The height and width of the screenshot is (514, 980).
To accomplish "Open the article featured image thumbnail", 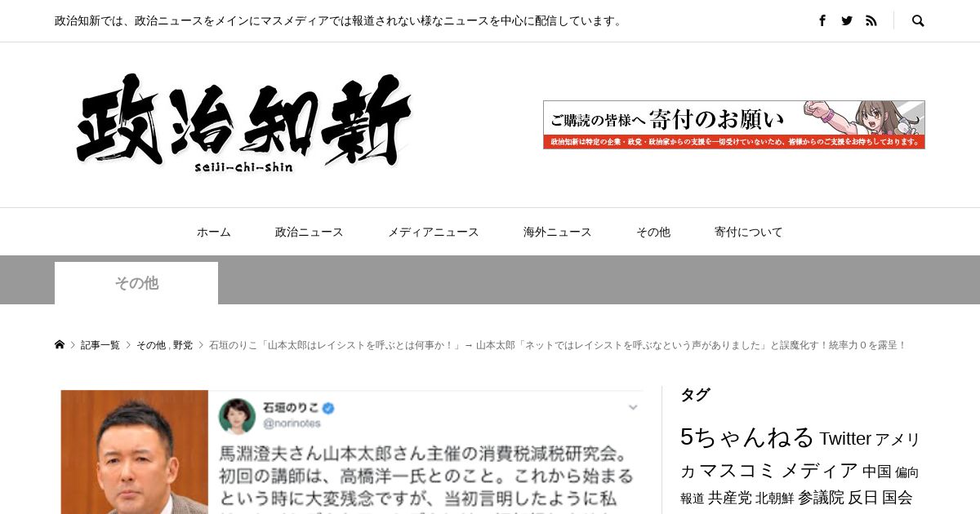I will [352, 452].
